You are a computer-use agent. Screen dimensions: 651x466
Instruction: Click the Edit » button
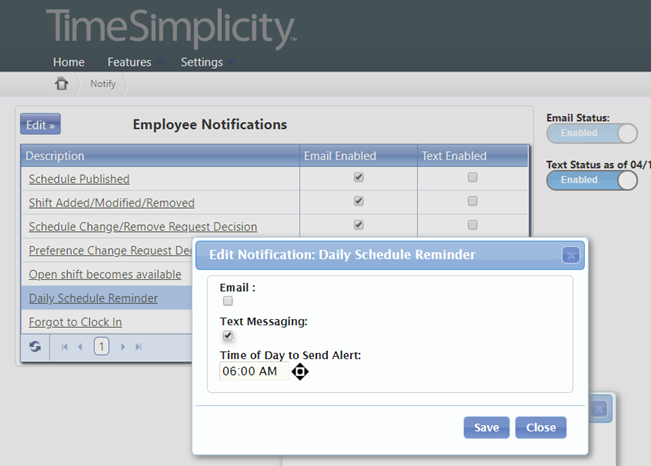pos(40,124)
